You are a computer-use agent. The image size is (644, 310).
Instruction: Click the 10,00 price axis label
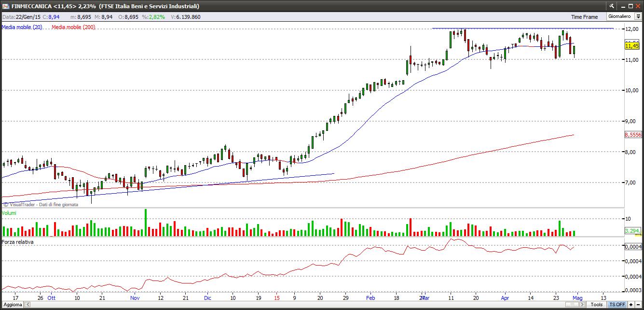(632, 90)
